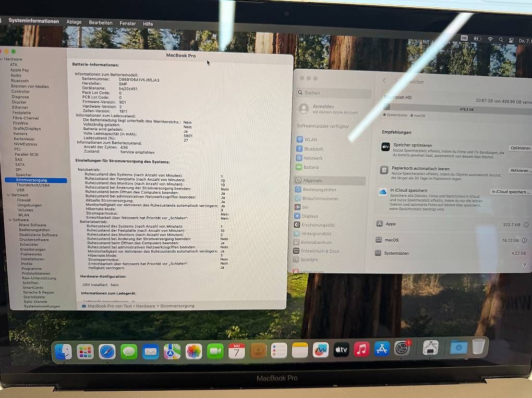Viewport: 532px width, 398px height.
Task: Select Druckersoftware under Software tree
Action: click(x=34, y=240)
